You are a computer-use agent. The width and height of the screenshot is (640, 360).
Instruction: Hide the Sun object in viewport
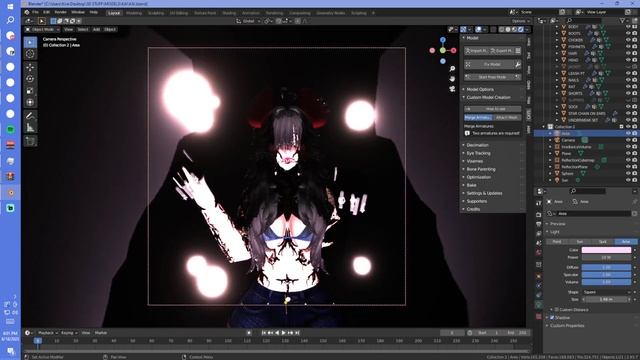pos(628,180)
